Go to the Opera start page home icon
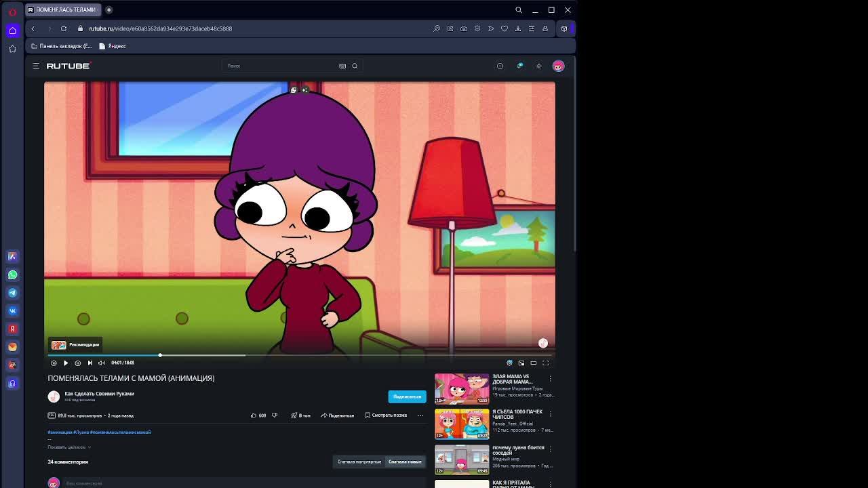The image size is (868, 488). coord(12,30)
